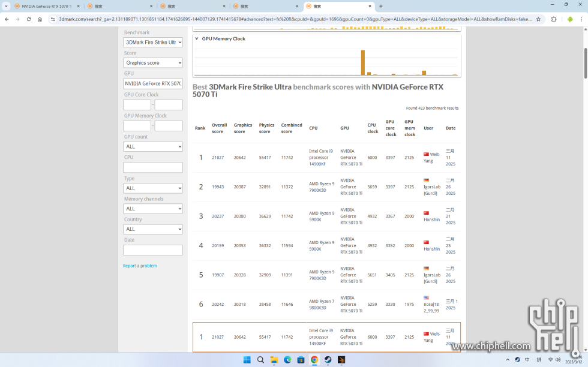Open the Country dropdown

click(153, 229)
